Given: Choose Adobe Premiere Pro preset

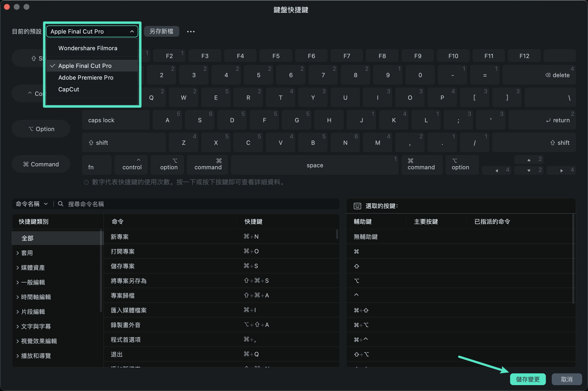Looking at the screenshot, I should [x=92, y=78].
